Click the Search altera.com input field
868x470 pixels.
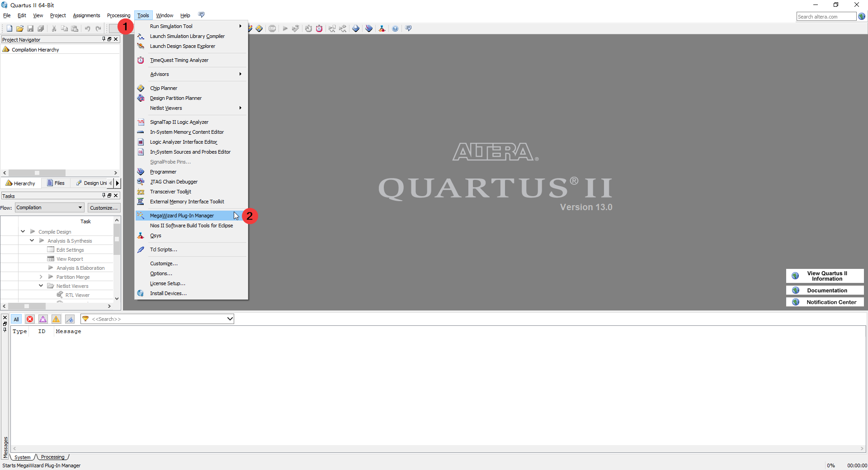coord(826,17)
